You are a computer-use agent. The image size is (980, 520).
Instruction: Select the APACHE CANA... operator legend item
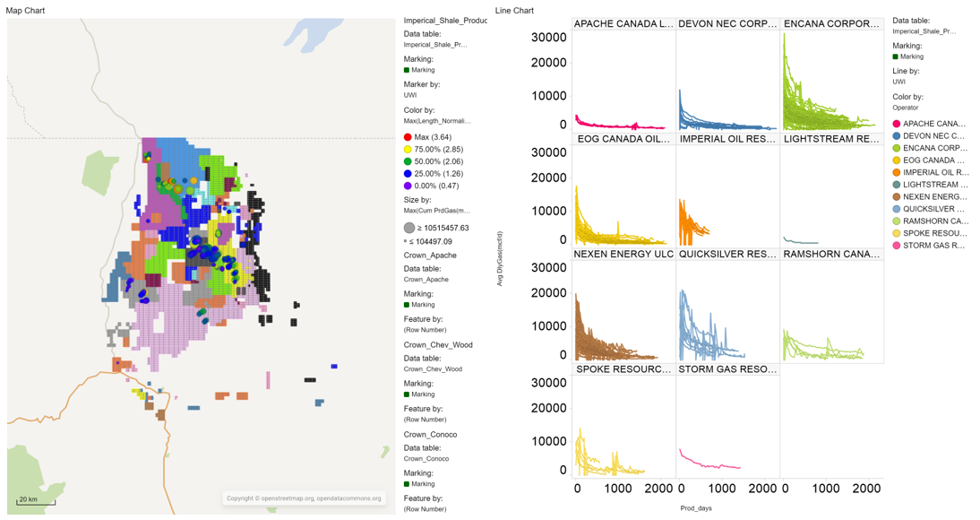930,124
